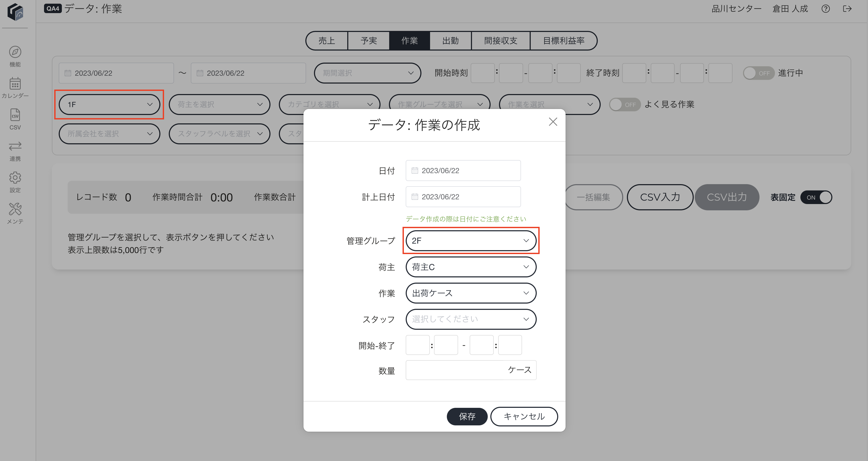Screen dimensions: 868x461
Task: Click the filter start date 2023/06/22 field
Action: coord(116,73)
